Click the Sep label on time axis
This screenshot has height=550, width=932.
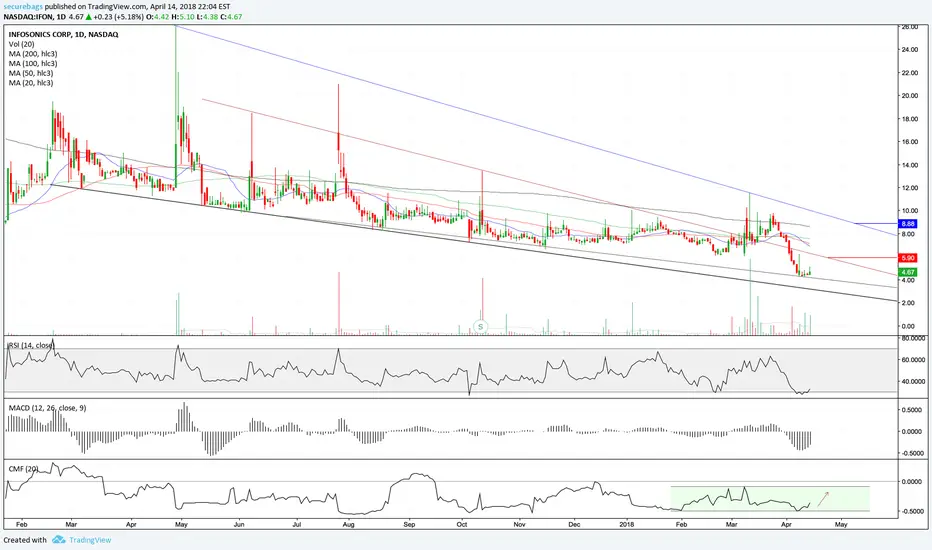[x=409, y=524]
